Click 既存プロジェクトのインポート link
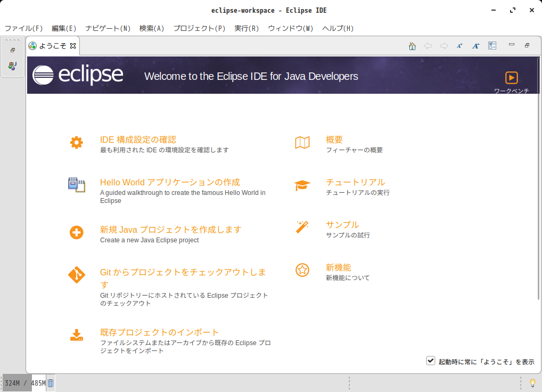 pos(159,332)
